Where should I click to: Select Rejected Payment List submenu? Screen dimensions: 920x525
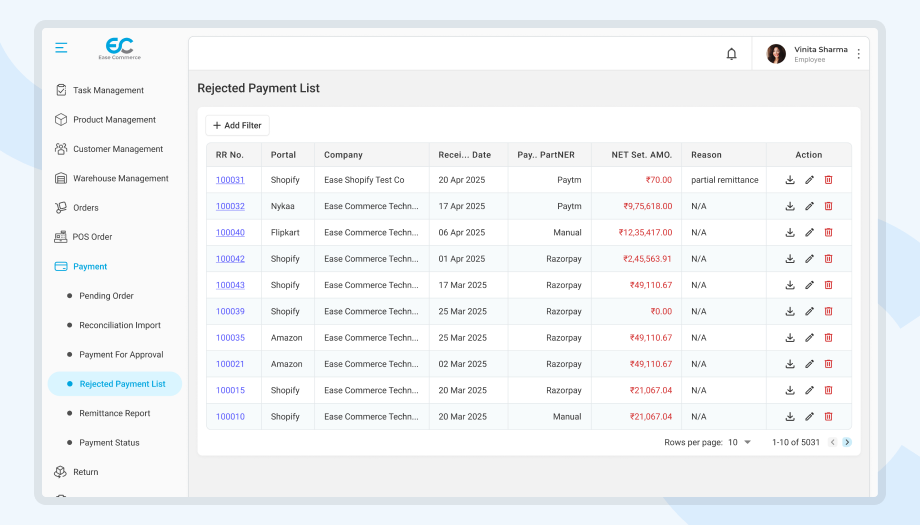point(115,384)
